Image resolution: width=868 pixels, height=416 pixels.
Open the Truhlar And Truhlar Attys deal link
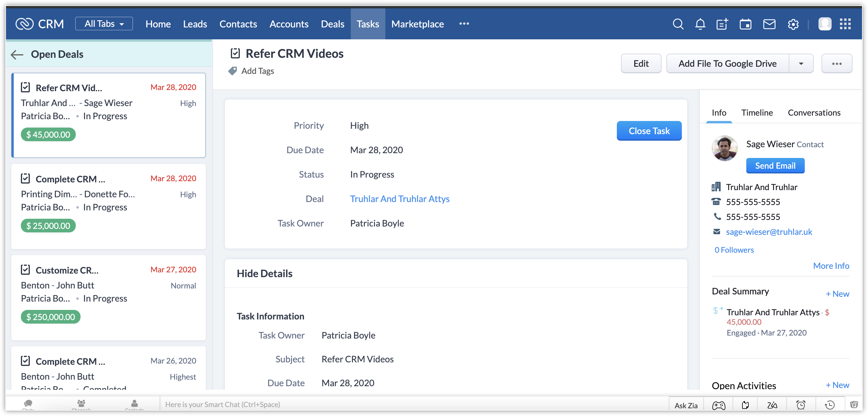coord(400,199)
